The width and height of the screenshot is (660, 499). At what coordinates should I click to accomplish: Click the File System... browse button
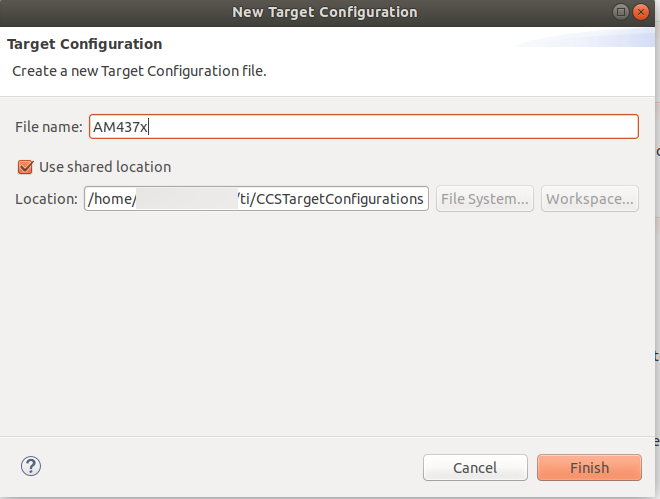click(x=485, y=198)
